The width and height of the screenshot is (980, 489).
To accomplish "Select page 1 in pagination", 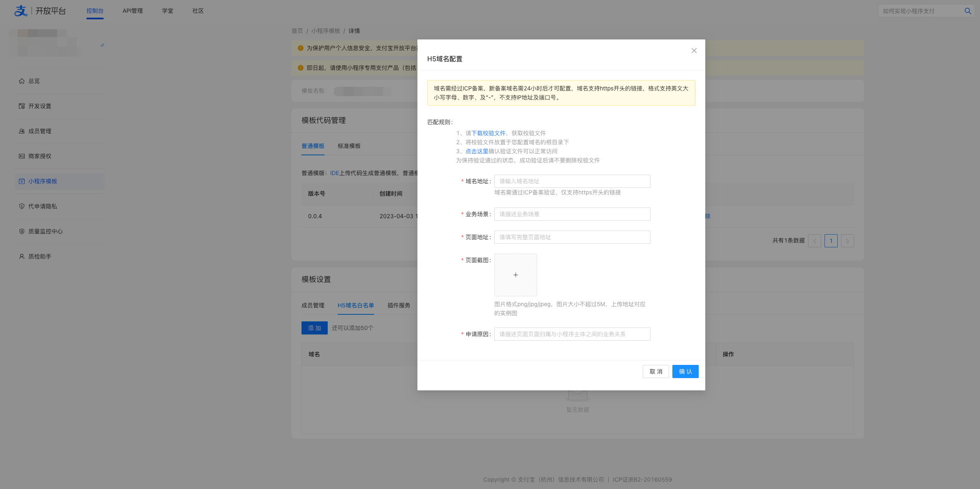I will pos(831,241).
